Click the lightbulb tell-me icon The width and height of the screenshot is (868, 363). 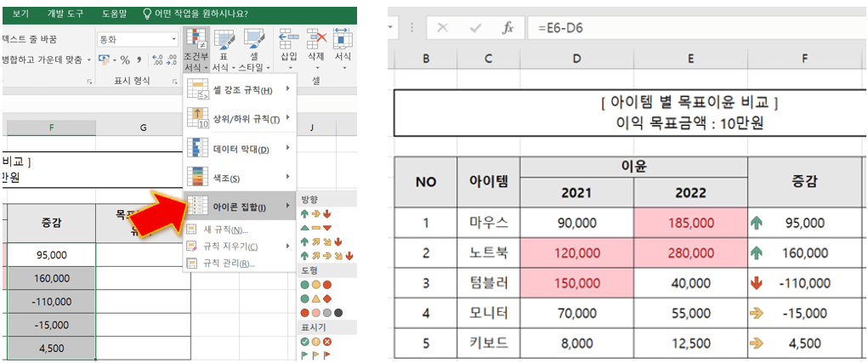point(147,13)
